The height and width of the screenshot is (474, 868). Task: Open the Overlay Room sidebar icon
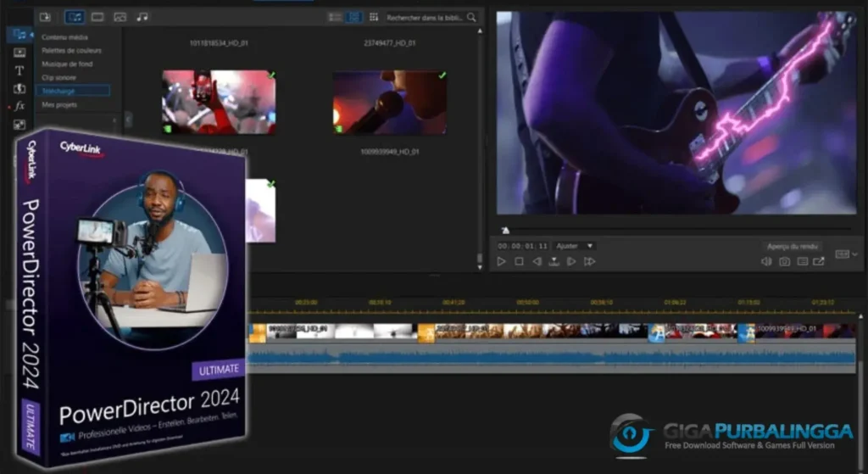click(19, 88)
